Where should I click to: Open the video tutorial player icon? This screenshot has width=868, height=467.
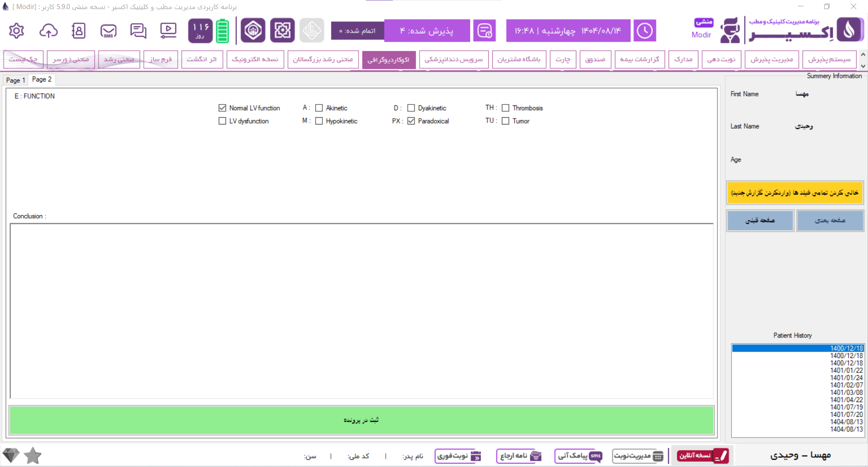click(x=168, y=31)
